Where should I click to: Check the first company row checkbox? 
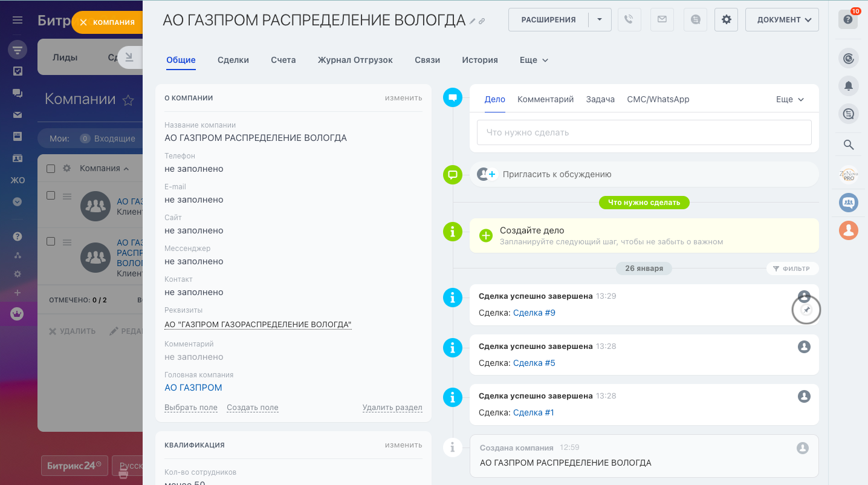click(x=51, y=195)
